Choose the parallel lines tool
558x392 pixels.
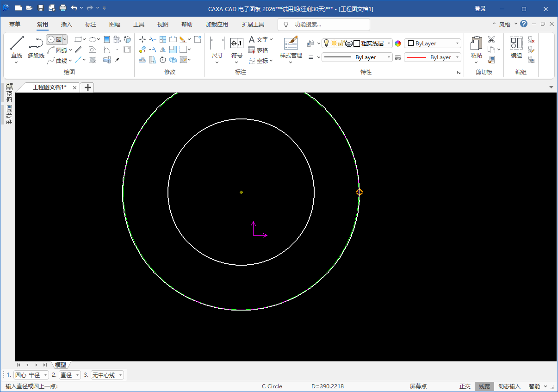click(79, 50)
